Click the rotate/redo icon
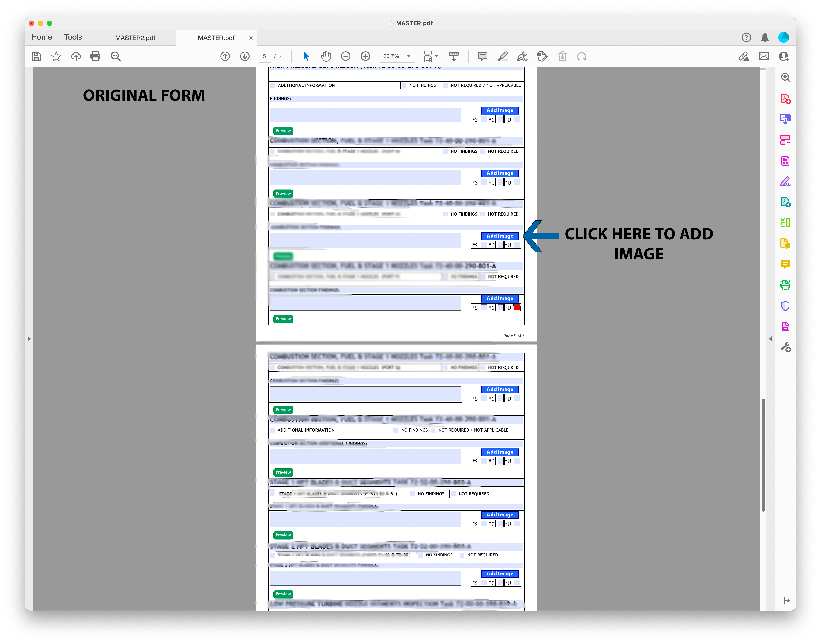821x644 pixels. (582, 56)
